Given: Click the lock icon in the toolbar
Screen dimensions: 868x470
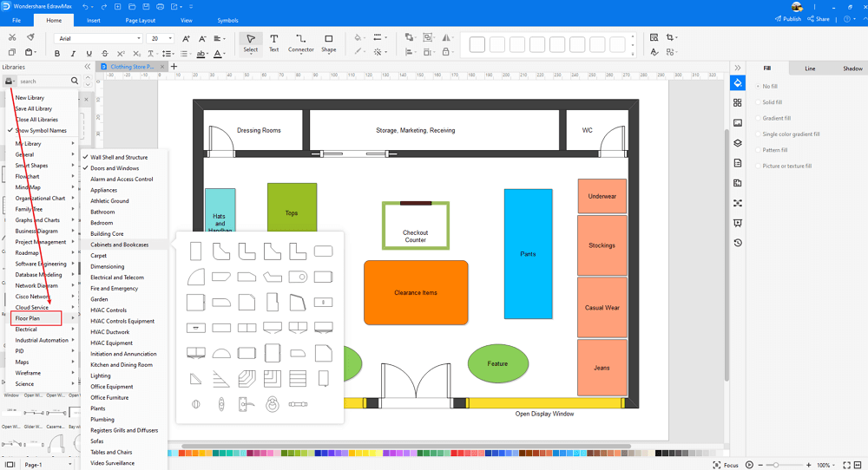Looking at the screenshot, I should point(445,52).
